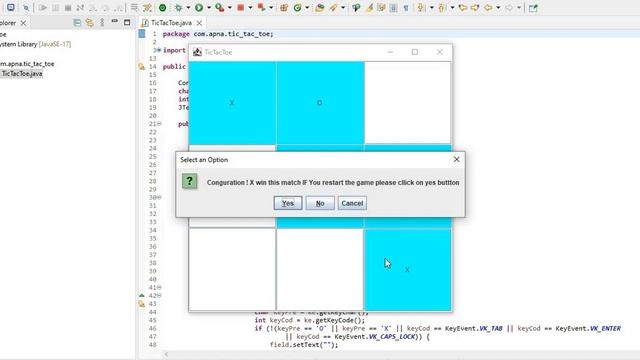The height and width of the screenshot is (360, 640).
Task: Maximize the Package Explorer view
Action: click(x=127, y=23)
